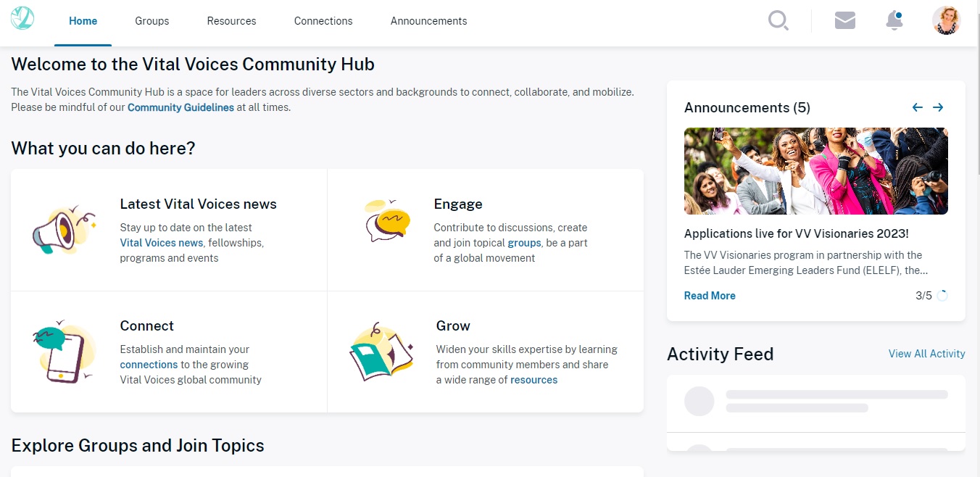The height and width of the screenshot is (477, 980).
Task: Click the open book Grow illustration
Action: click(381, 352)
